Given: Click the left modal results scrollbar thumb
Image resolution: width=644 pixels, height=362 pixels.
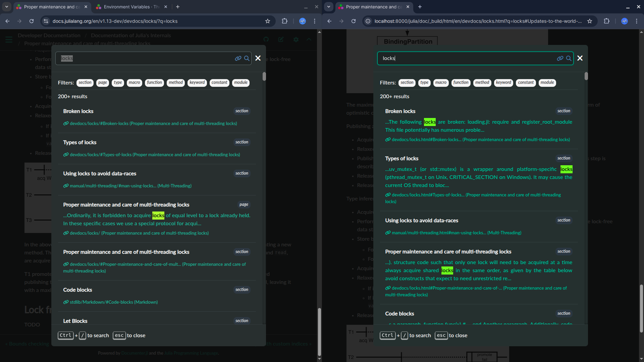Looking at the screenshot, I should 264,76.
